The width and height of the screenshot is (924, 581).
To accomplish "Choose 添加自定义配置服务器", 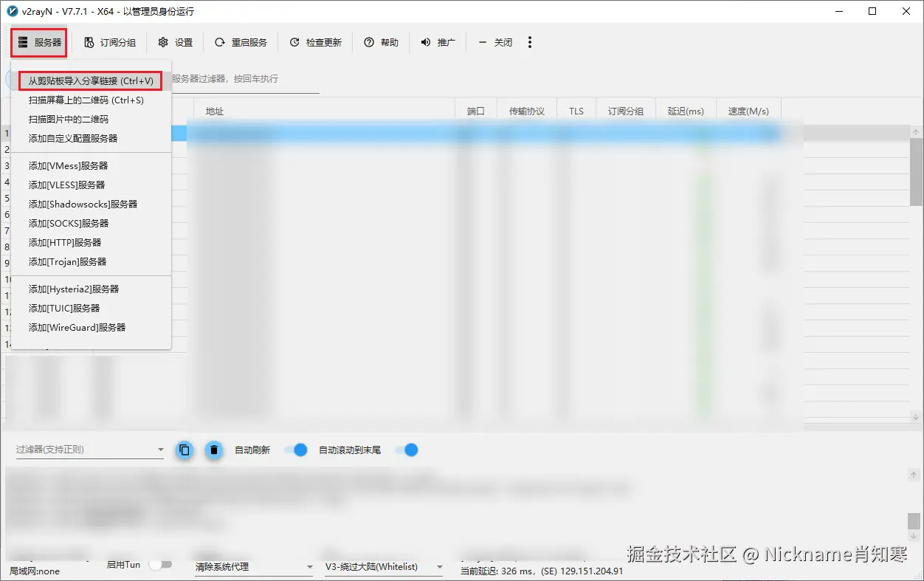I will [x=91, y=138].
